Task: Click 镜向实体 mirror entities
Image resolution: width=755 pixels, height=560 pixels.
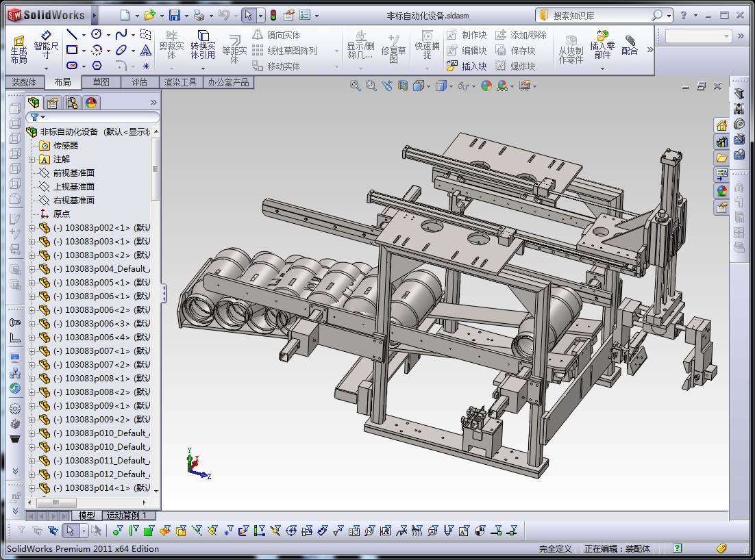Action: [276, 35]
